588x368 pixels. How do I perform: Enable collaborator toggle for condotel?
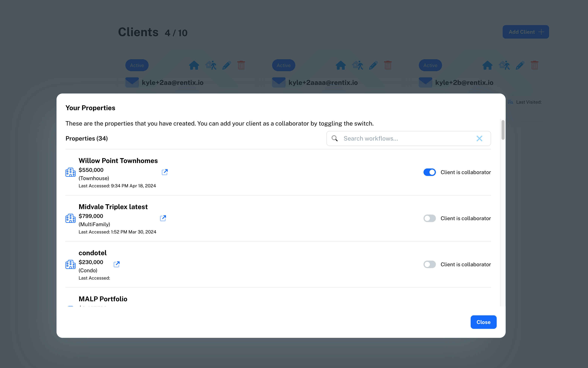[x=429, y=264]
